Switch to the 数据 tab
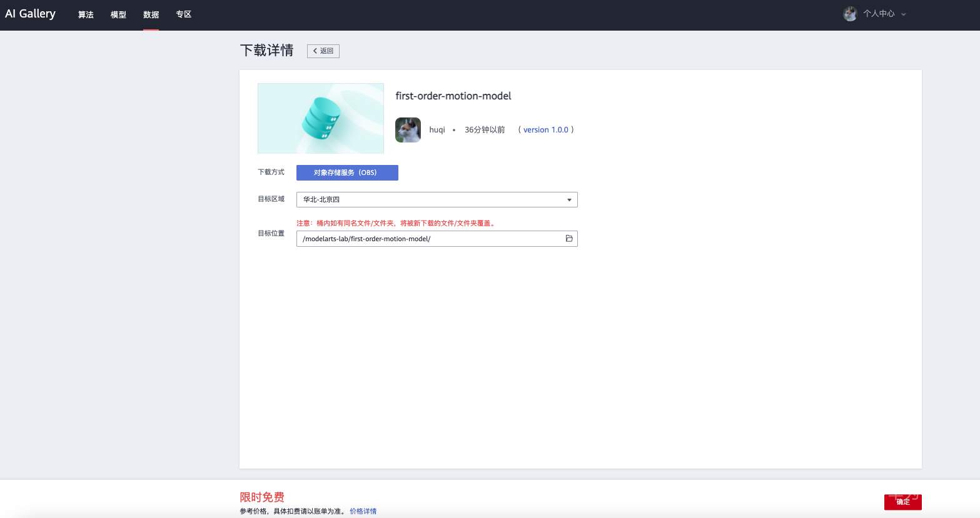 (151, 14)
